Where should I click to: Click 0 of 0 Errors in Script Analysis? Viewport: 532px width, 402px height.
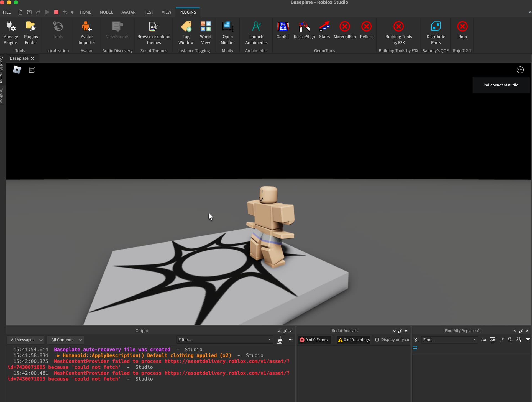314,339
